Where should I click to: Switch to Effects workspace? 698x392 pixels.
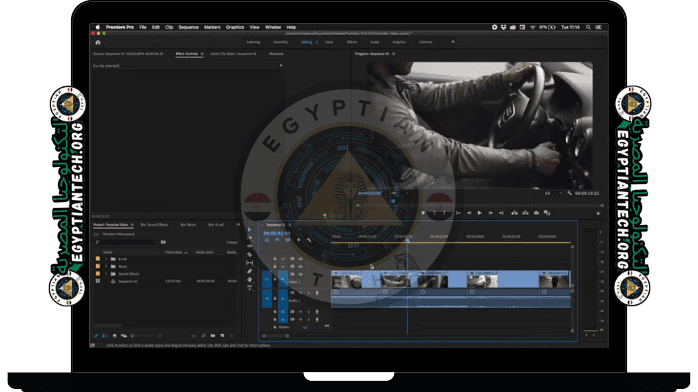tap(352, 42)
